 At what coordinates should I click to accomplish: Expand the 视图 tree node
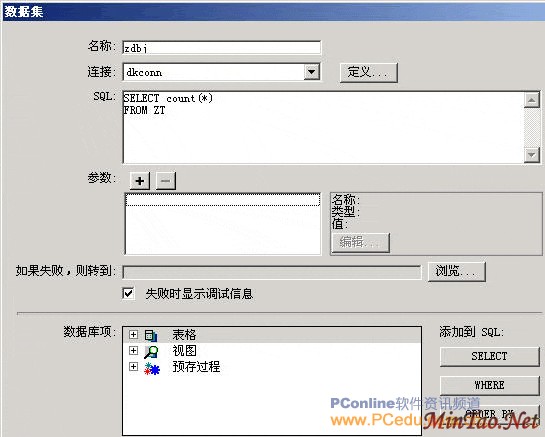click(133, 350)
